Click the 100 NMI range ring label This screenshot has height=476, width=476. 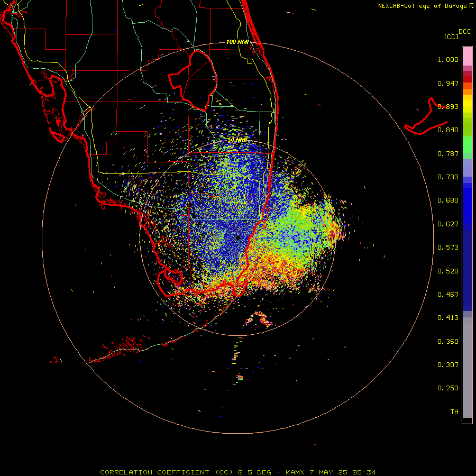[x=237, y=42]
